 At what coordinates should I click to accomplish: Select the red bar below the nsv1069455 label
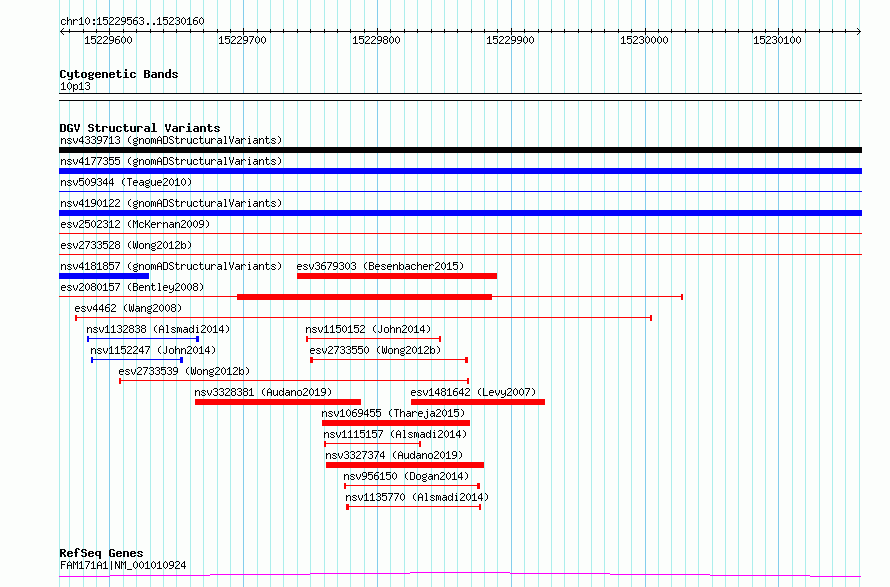point(396,423)
